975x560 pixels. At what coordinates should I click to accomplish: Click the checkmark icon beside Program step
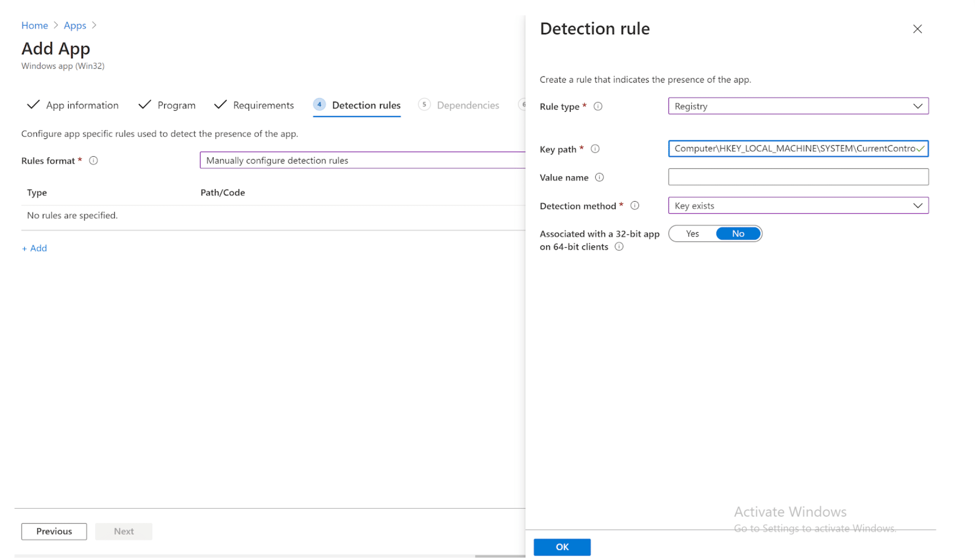(144, 105)
